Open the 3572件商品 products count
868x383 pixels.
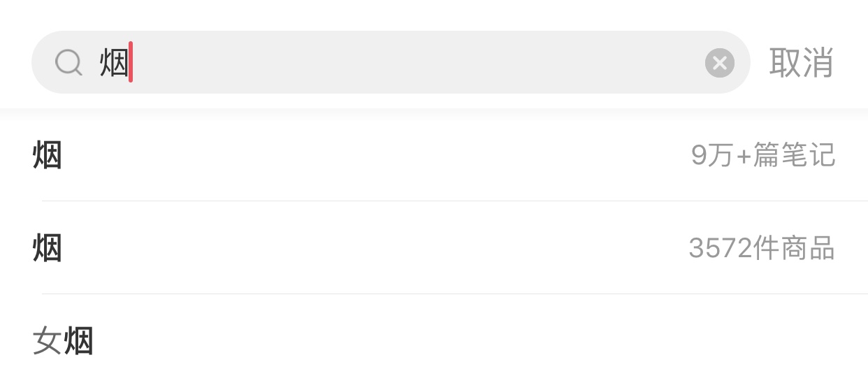click(761, 248)
